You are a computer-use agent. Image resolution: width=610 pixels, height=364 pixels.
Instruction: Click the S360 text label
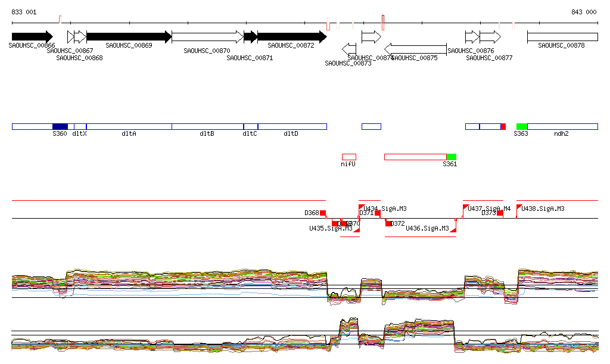[60, 134]
